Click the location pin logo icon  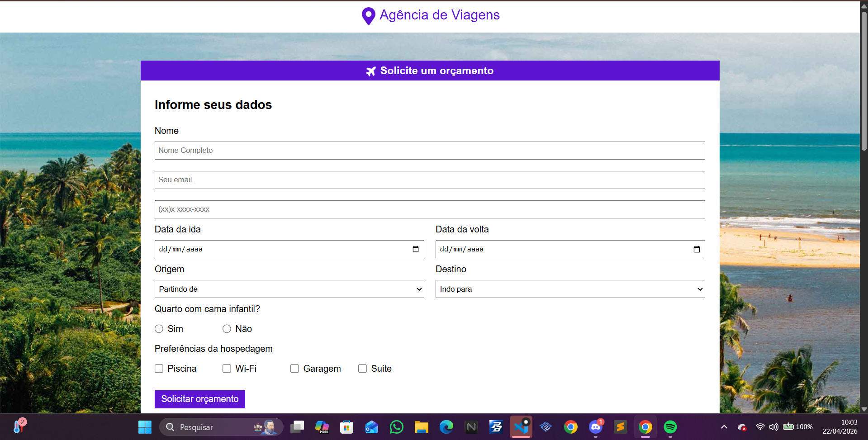(x=369, y=16)
